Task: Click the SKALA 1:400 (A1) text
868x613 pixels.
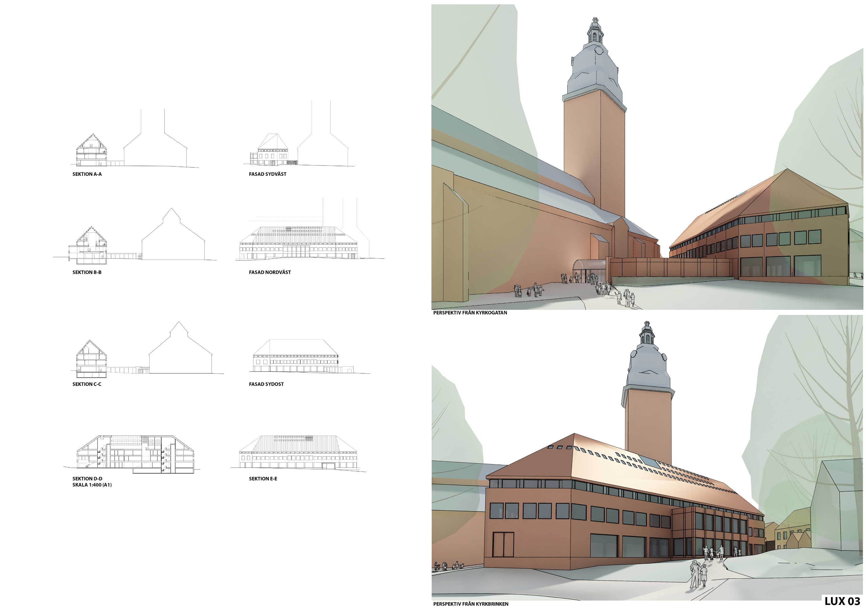Action: [x=92, y=485]
